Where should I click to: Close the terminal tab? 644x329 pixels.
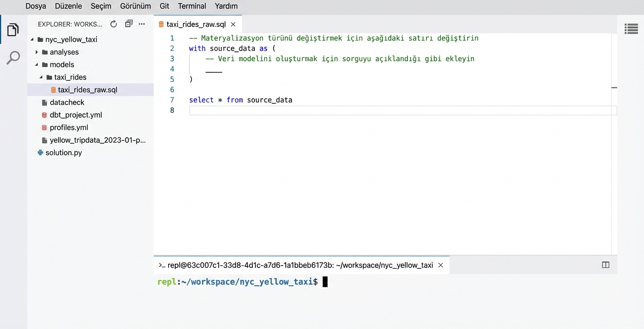[x=441, y=265]
